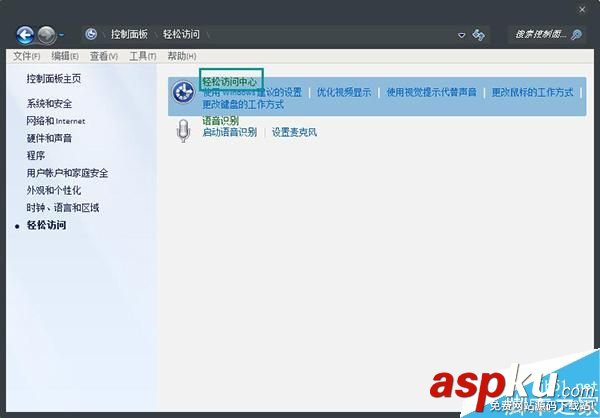Open the 帮助(H) menu
This screenshot has height=418, width=600.
pos(182,56)
